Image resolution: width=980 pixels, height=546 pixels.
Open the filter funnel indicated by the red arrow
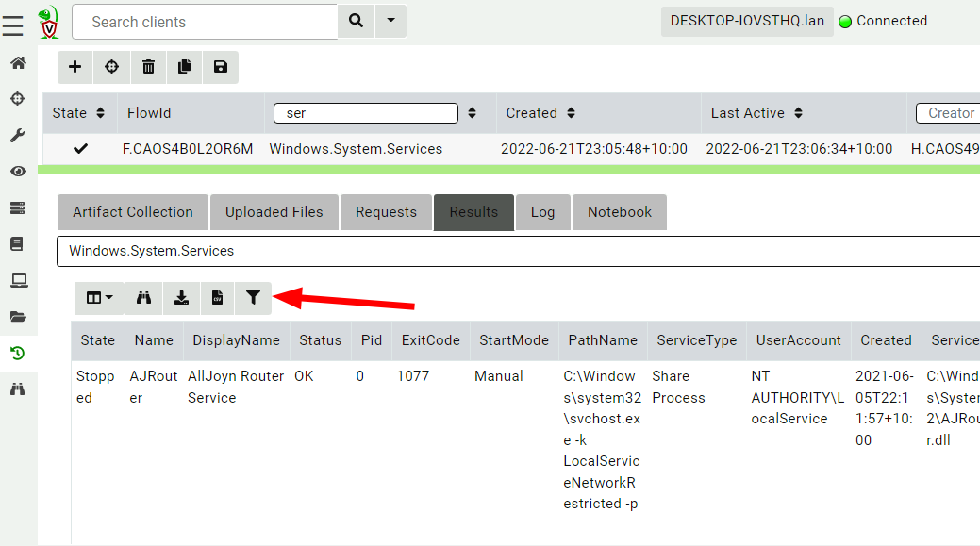pos(253,297)
